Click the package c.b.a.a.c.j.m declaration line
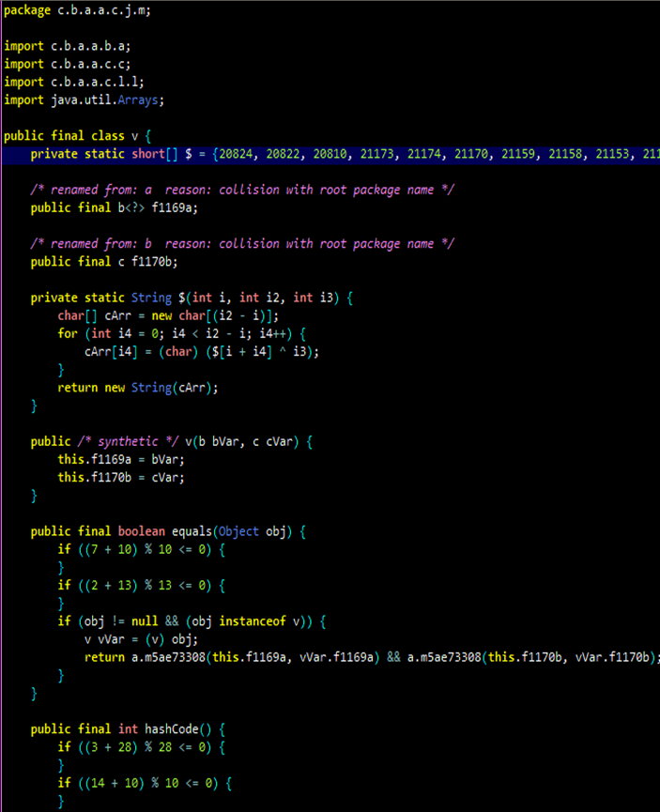Viewport: 660px width, 812px height. [x=77, y=10]
